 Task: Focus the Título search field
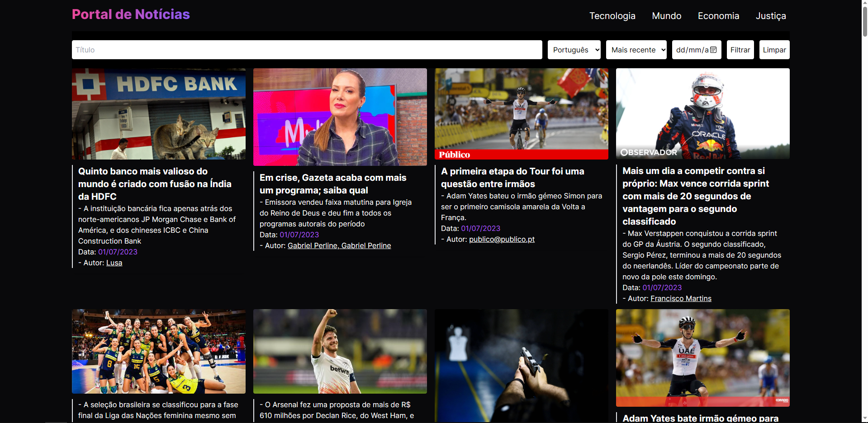pos(307,50)
